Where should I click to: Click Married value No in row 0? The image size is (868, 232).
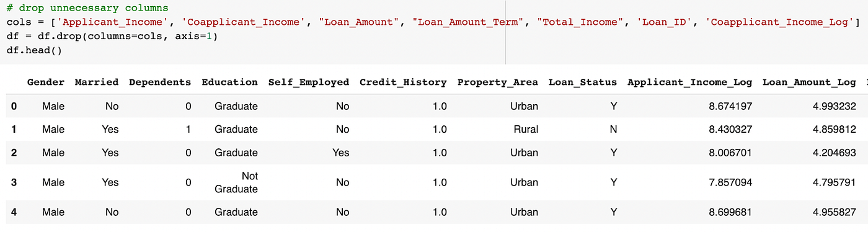click(x=112, y=106)
